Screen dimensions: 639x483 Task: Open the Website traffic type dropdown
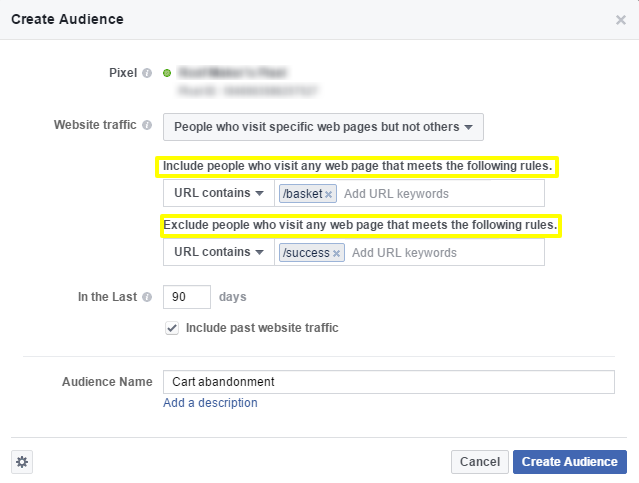tap(324, 127)
